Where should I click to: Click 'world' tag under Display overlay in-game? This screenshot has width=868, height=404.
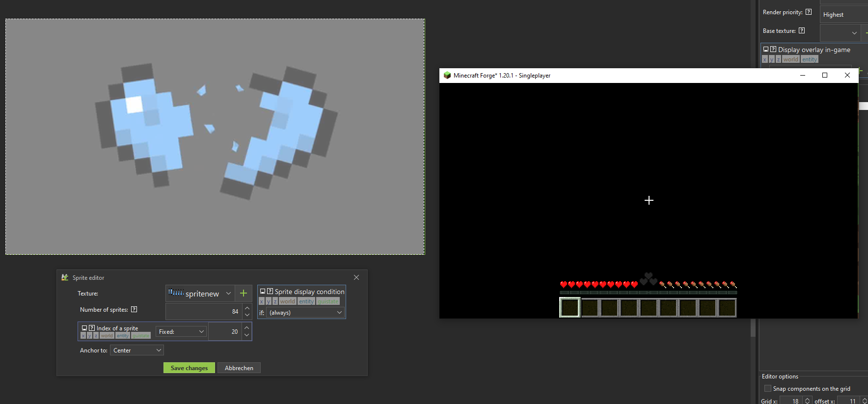point(791,59)
